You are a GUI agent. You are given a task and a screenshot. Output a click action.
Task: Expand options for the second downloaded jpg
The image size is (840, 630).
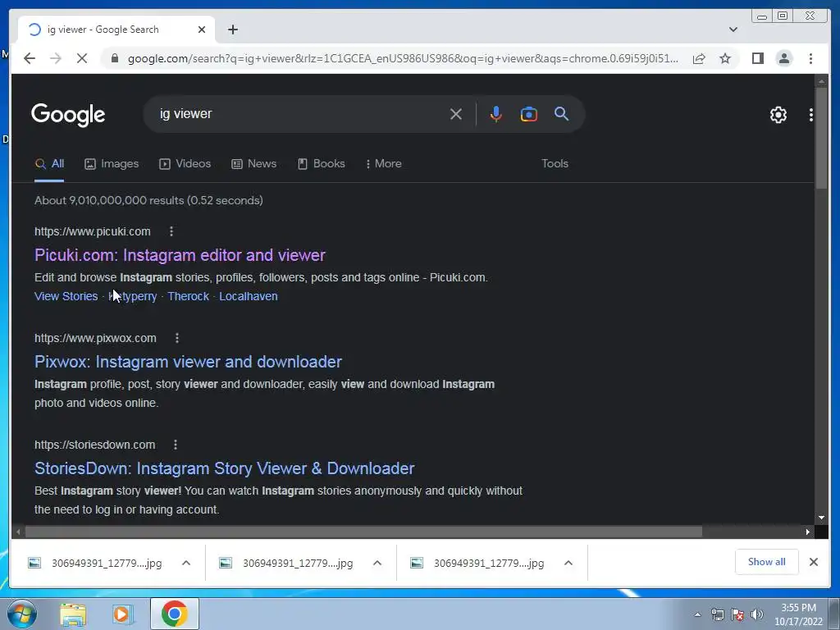[377, 563]
